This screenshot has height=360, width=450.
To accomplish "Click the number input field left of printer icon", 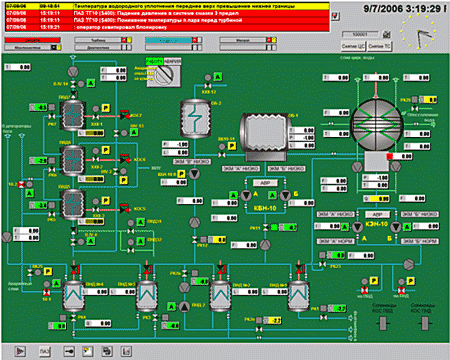I will tap(361, 34).
